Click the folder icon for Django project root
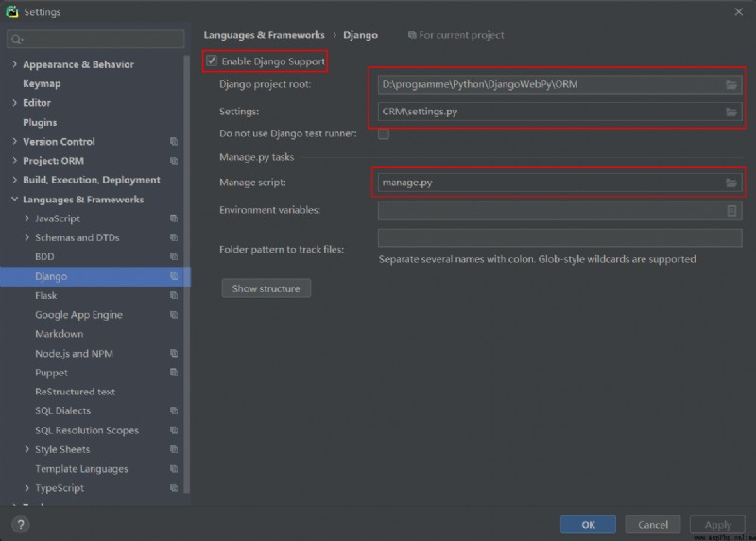 pyautogui.click(x=730, y=84)
